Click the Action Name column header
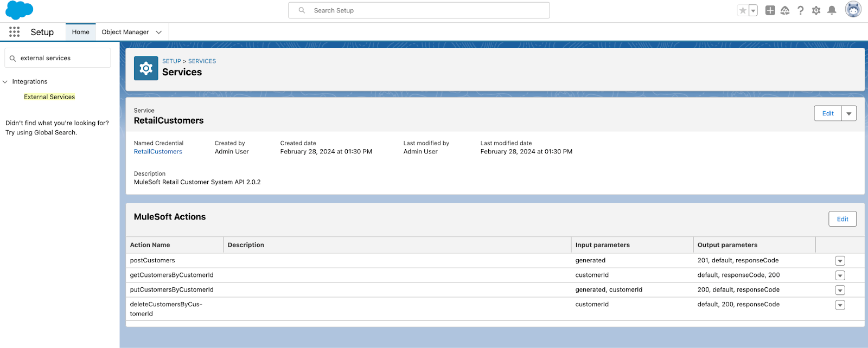 click(175, 245)
